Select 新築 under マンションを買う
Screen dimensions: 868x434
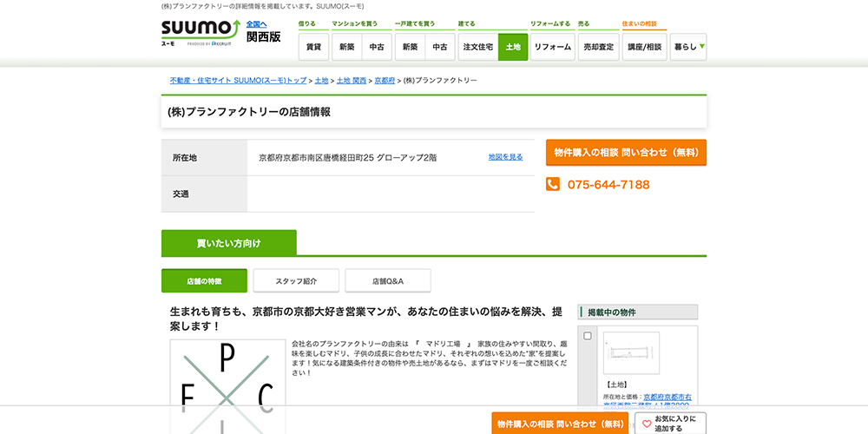click(347, 47)
